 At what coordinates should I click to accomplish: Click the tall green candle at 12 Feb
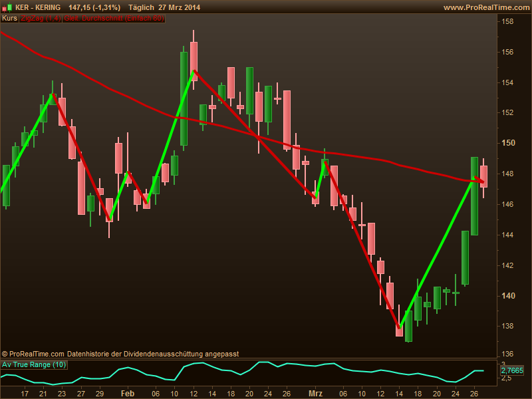click(184, 98)
